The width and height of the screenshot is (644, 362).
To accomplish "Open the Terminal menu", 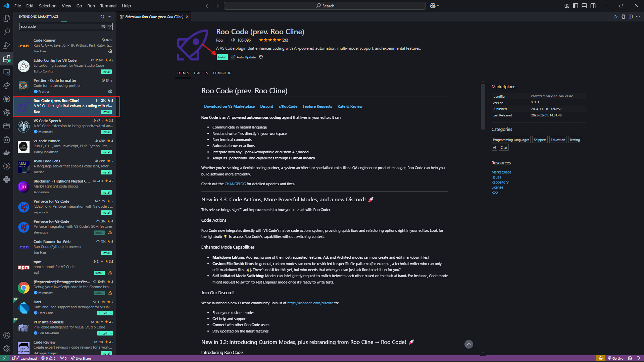I will 108,6.
